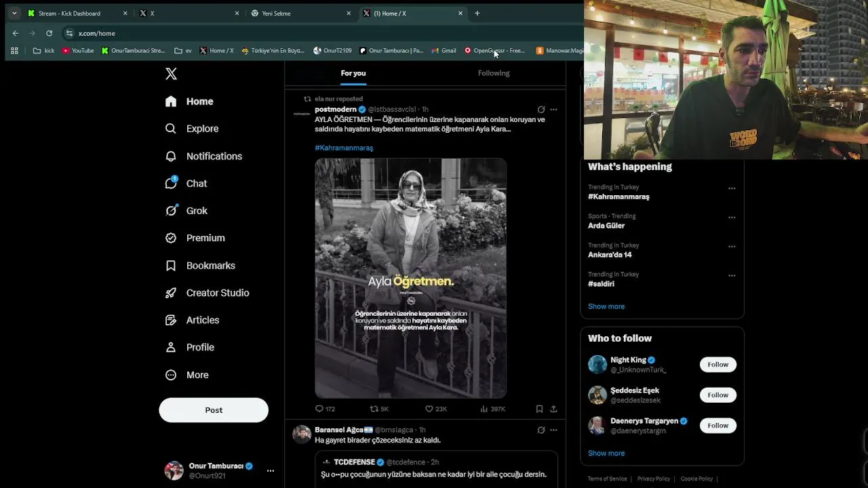Image resolution: width=868 pixels, height=488 pixels.
Task: Bookmark the postmodern Ayla Öğretmen post
Action: pyautogui.click(x=539, y=409)
